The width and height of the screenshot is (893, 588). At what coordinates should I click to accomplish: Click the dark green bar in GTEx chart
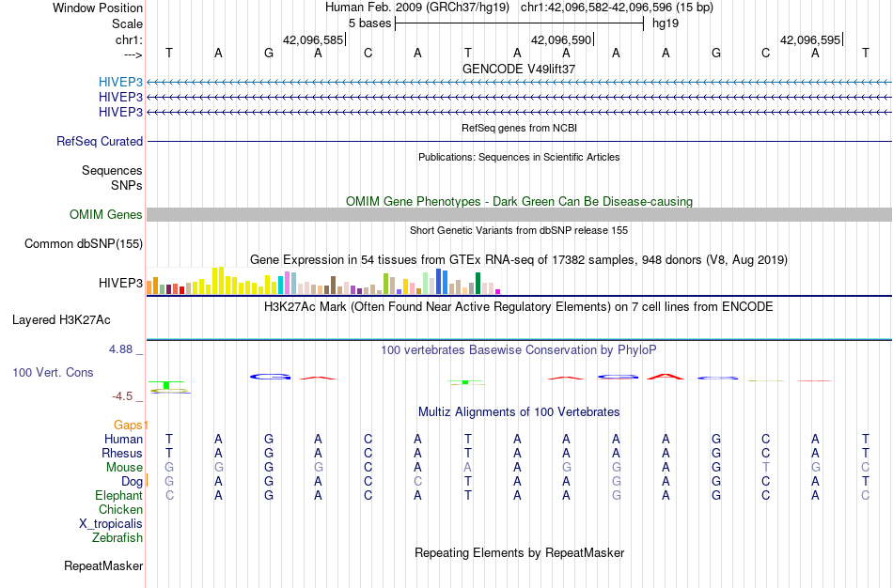[x=478, y=284]
